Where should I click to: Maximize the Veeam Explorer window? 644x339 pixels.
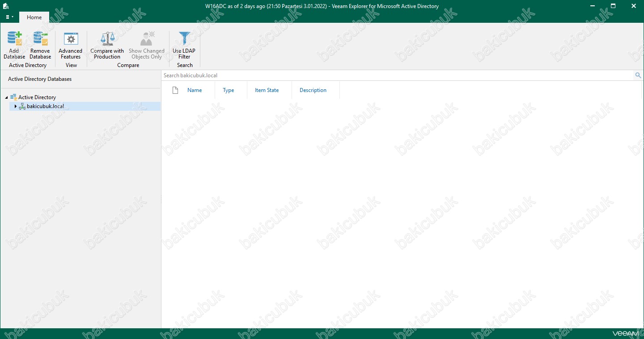pyautogui.click(x=613, y=6)
